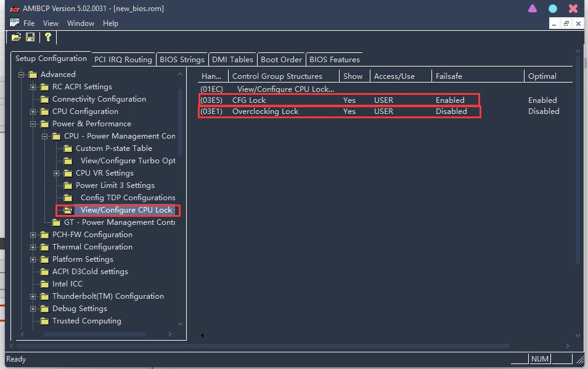Click the folder icon of Connectivity Configuration
588x369 pixels.
point(44,99)
